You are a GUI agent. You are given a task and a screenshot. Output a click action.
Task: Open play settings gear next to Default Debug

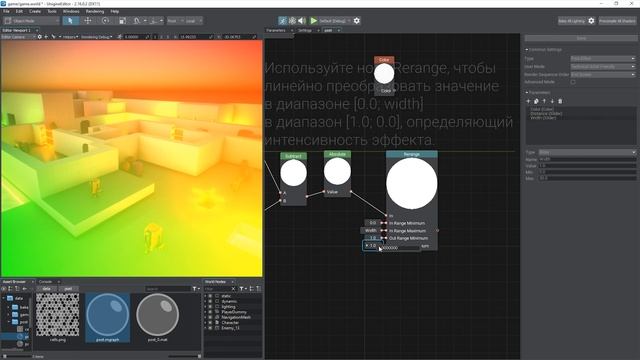tap(357, 20)
